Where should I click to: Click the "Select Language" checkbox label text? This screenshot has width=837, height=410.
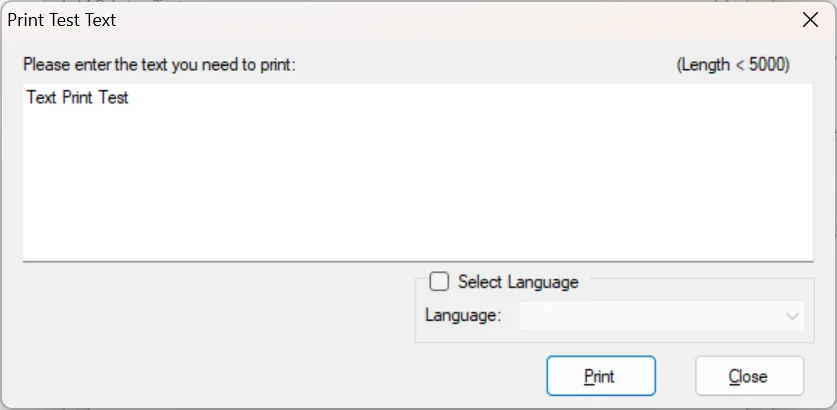[x=518, y=282]
